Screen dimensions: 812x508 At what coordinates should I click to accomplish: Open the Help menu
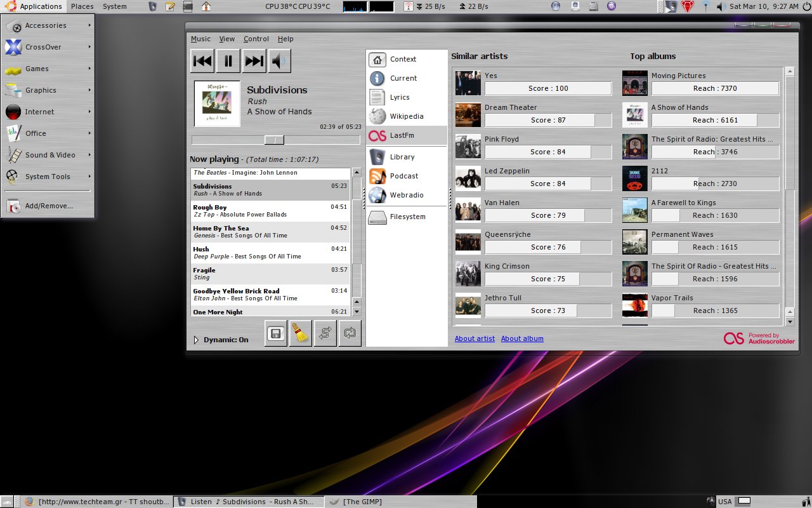285,39
